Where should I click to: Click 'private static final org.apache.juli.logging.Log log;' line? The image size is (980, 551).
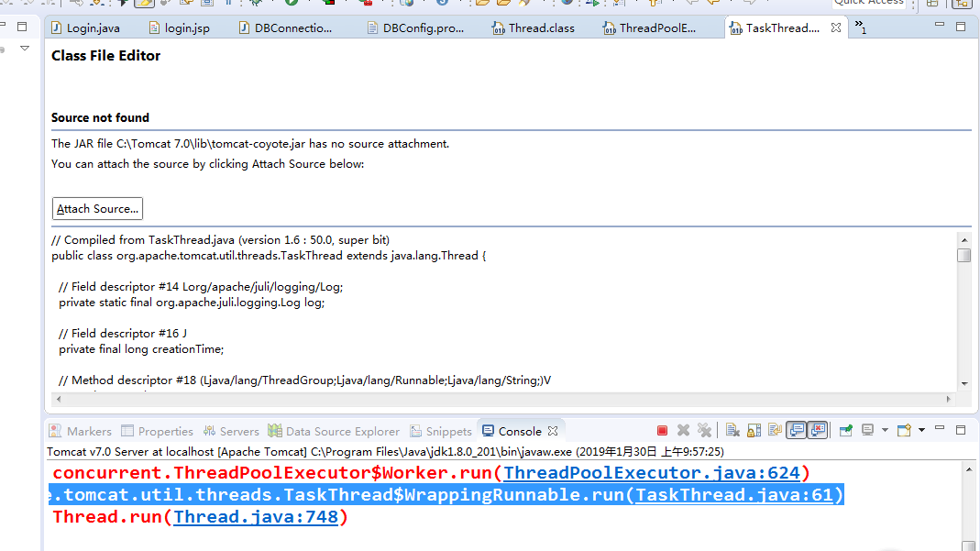click(x=192, y=303)
